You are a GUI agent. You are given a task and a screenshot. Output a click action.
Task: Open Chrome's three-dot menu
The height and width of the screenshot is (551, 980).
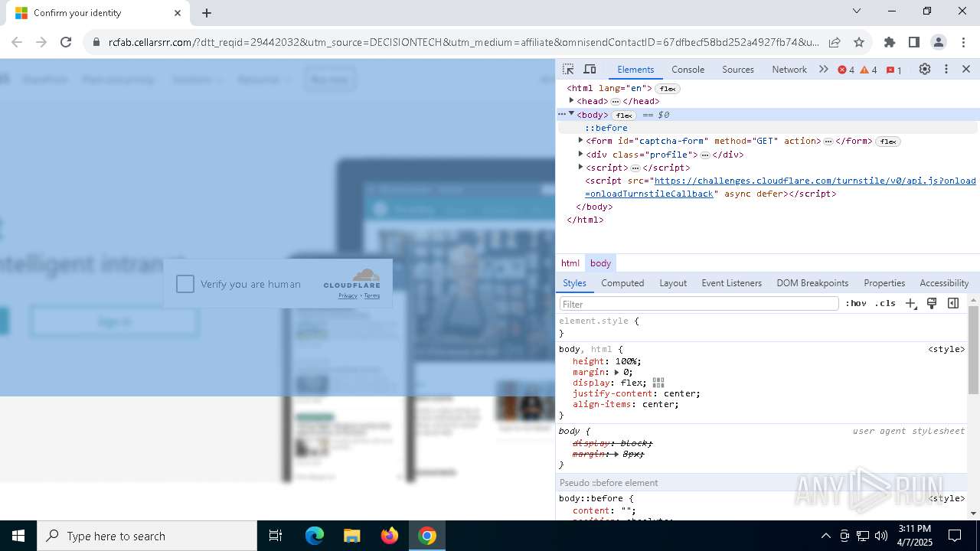coord(962,42)
